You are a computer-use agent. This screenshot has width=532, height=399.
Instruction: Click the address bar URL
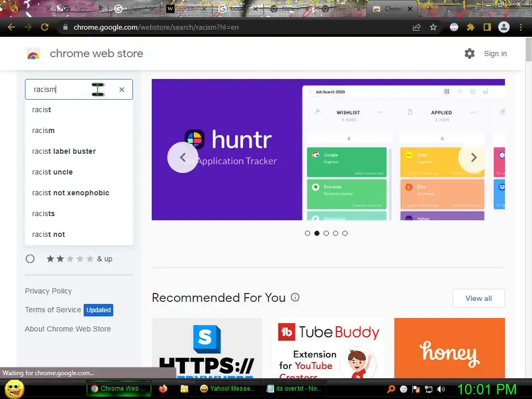tap(156, 27)
